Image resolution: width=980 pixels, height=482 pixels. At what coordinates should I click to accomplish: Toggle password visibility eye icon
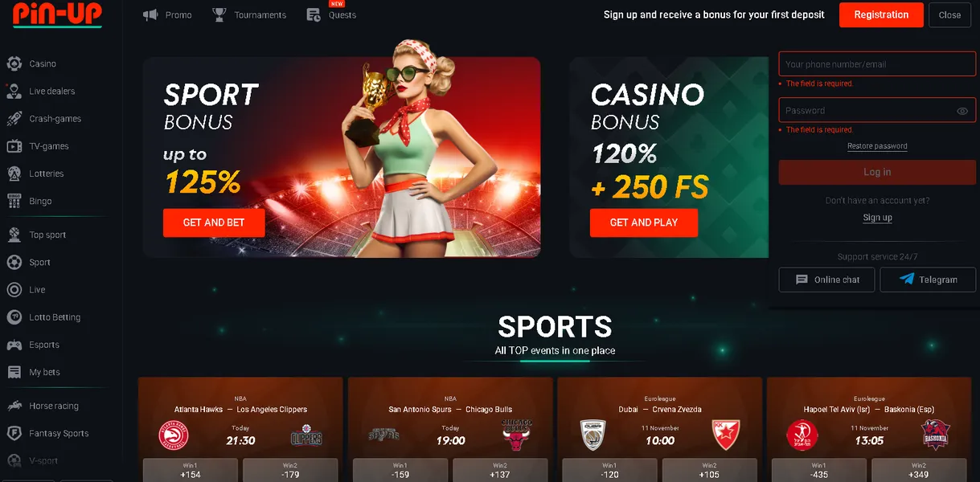coord(962,111)
